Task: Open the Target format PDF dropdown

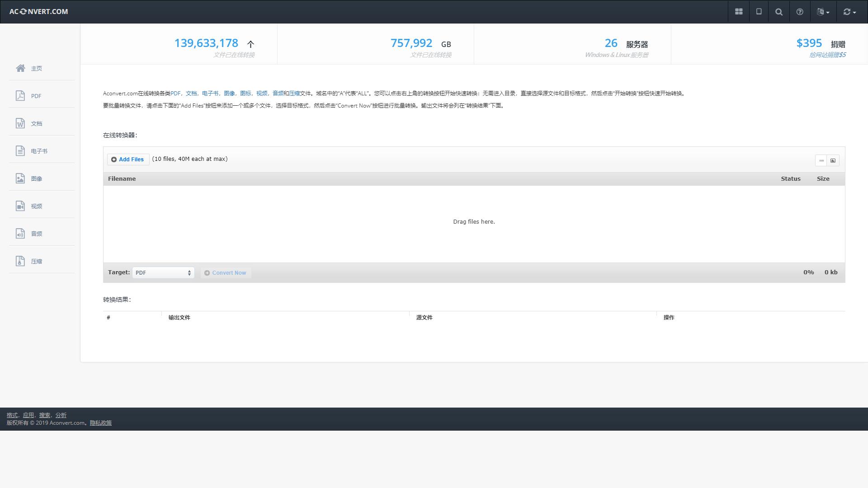Action: [163, 273]
